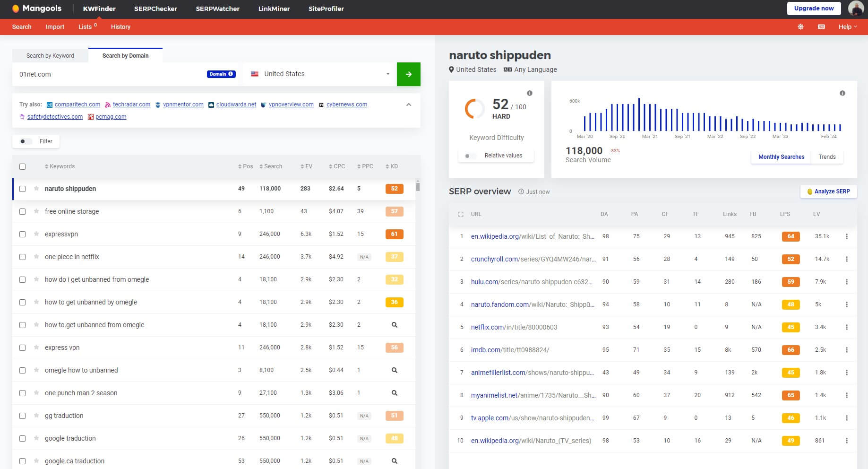Sort by CPC column
The width and height of the screenshot is (868, 469).
(x=337, y=166)
